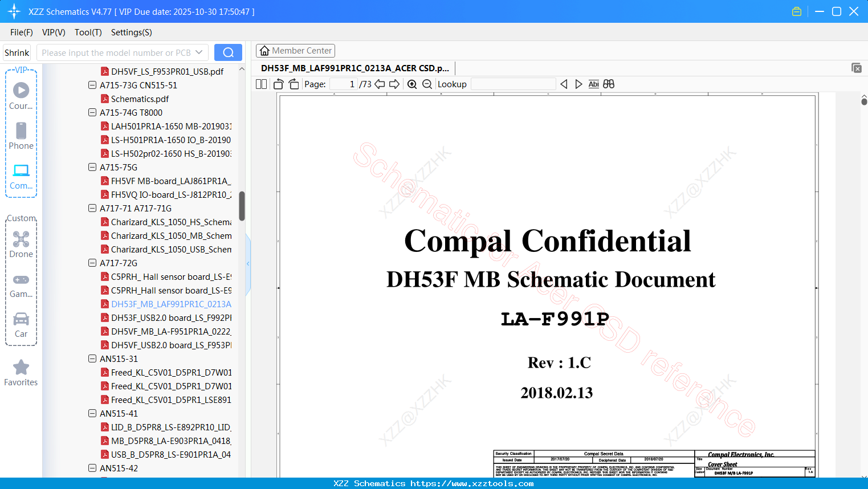The width and height of the screenshot is (868, 489).
Task: Open the File(F) menu
Action: [x=22, y=32]
